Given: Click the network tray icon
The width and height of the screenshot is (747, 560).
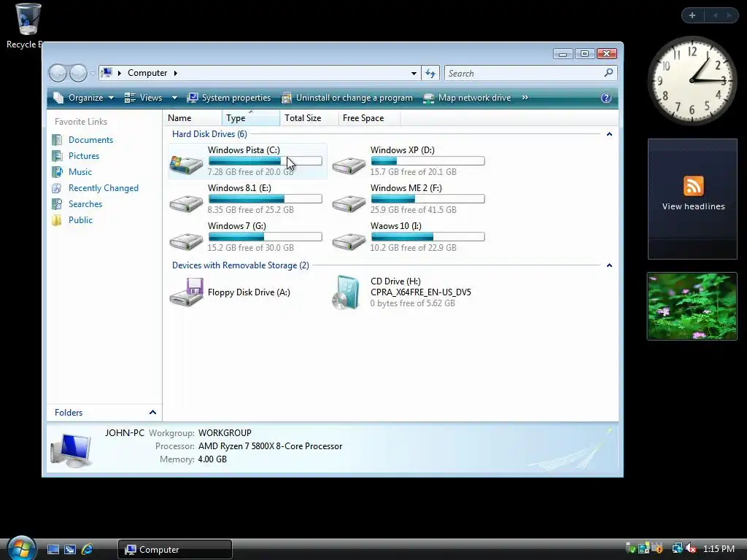Looking at the screenshot, I should pos(677,548).
